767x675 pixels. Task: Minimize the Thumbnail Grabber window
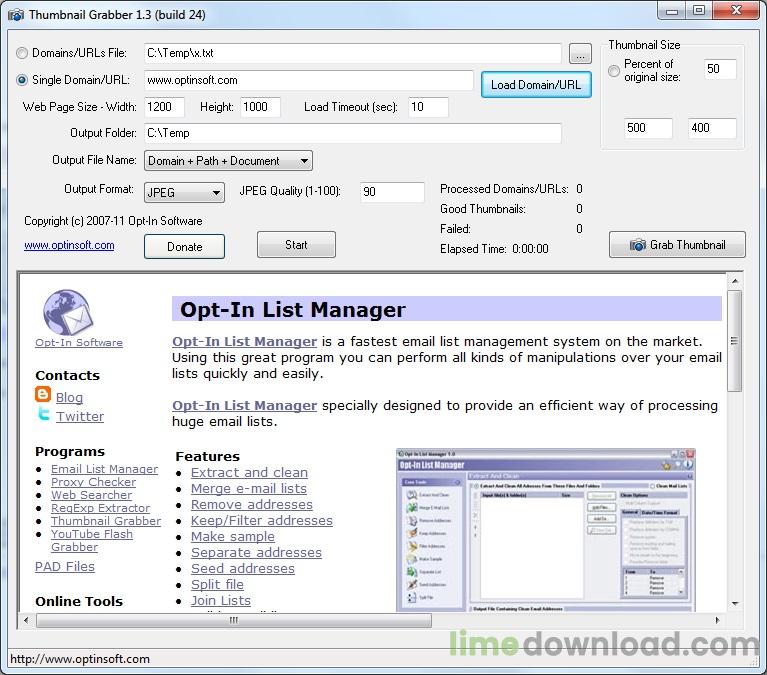pyautogui.click(x=672, y=11)
